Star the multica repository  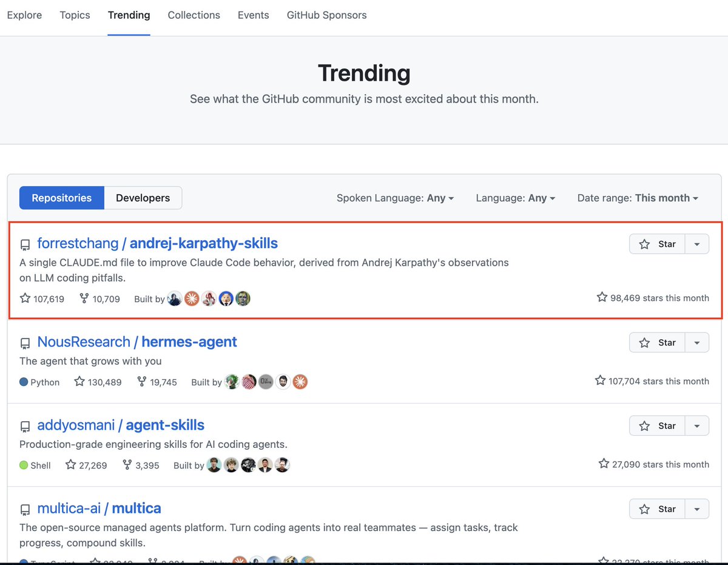point(657,509)
